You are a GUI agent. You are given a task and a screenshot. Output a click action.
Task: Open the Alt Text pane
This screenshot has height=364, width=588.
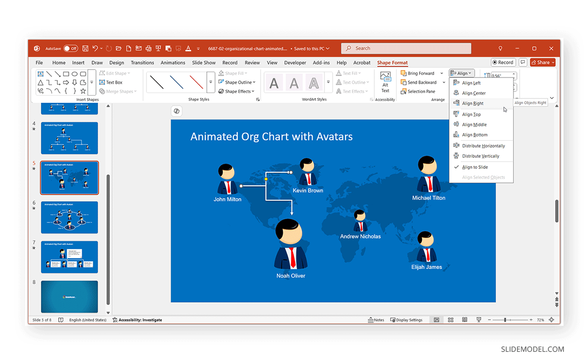pyautogui.click(x=385, y=82)
